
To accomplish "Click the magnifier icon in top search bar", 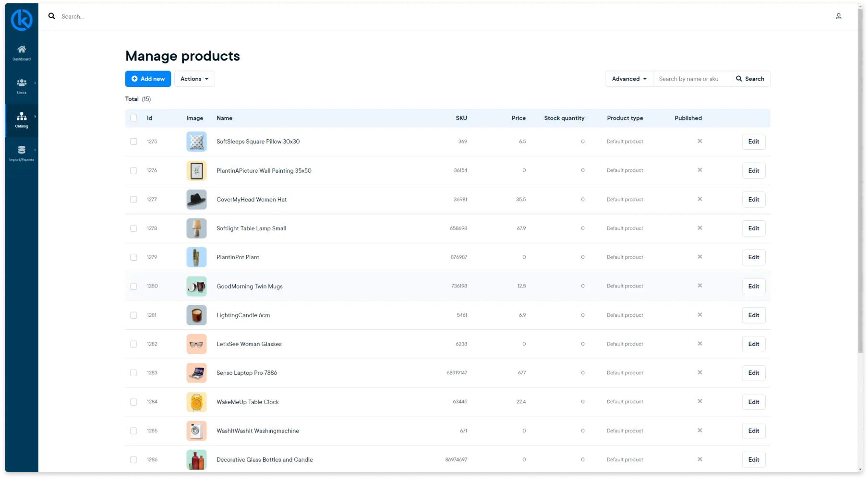I will click(x=52, y=16).
